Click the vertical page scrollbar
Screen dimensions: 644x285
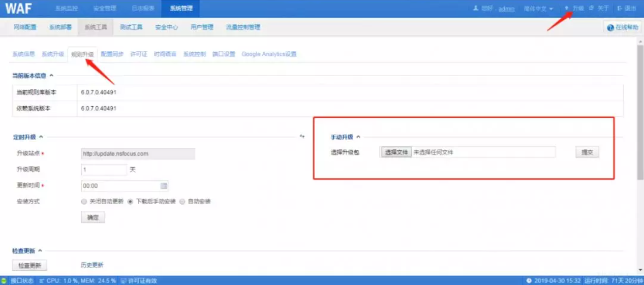(x=640, y=112)
